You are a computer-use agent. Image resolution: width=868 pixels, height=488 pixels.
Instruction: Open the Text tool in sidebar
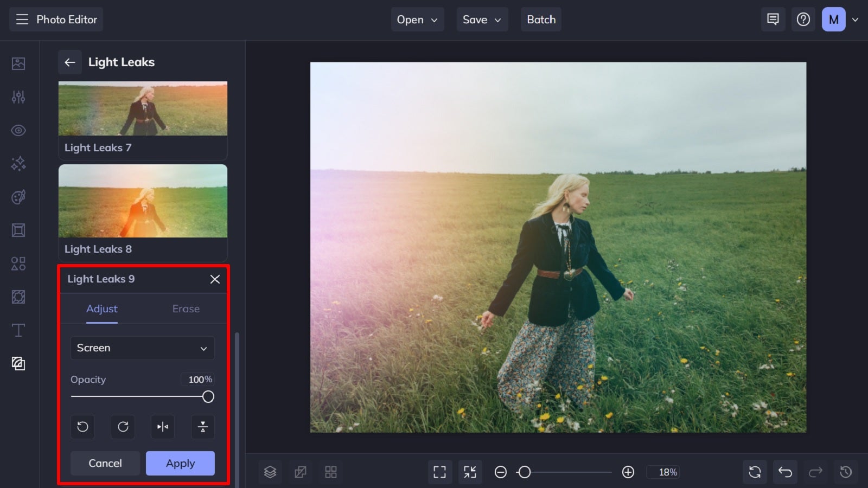pos(18,330)
